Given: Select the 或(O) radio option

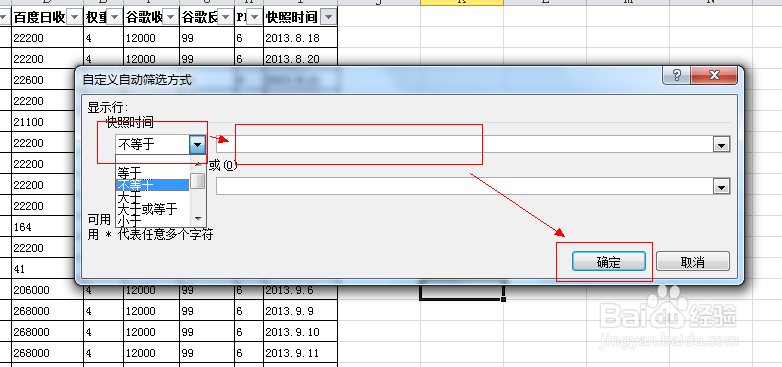Looking at the screenshot, I should tap(222, 166).
